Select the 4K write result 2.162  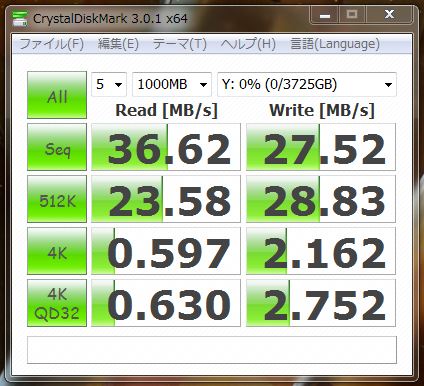click(321, 251)
